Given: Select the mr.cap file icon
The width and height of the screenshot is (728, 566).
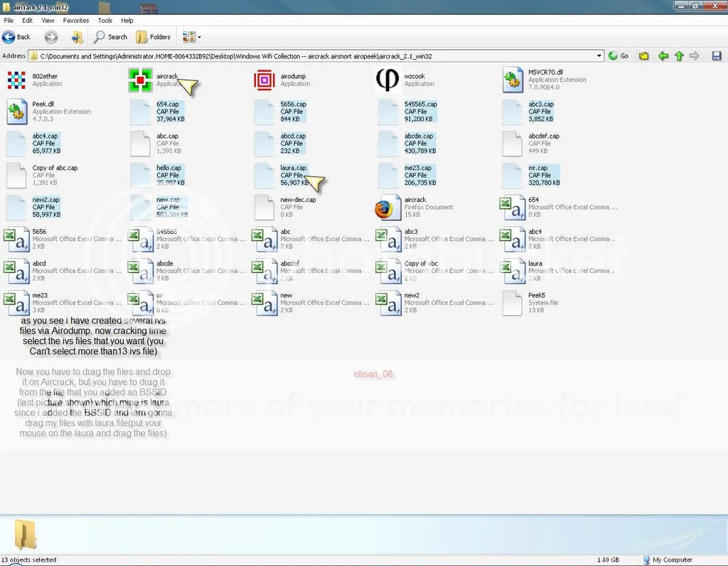Looking at the screenshot, I should click(x=513, y=176).
